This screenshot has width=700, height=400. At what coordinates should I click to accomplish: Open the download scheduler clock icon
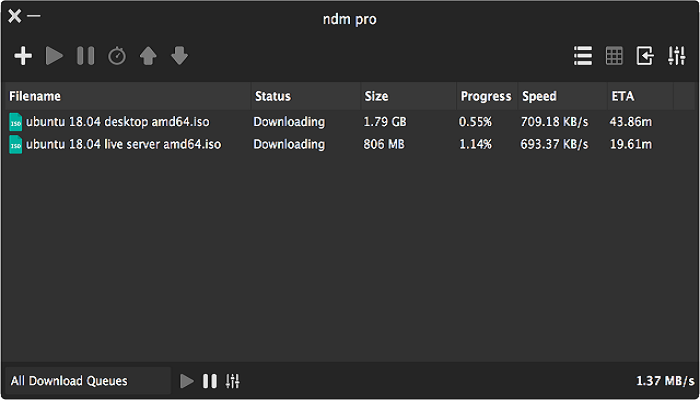pyautogui.click(x=117, y=56)
